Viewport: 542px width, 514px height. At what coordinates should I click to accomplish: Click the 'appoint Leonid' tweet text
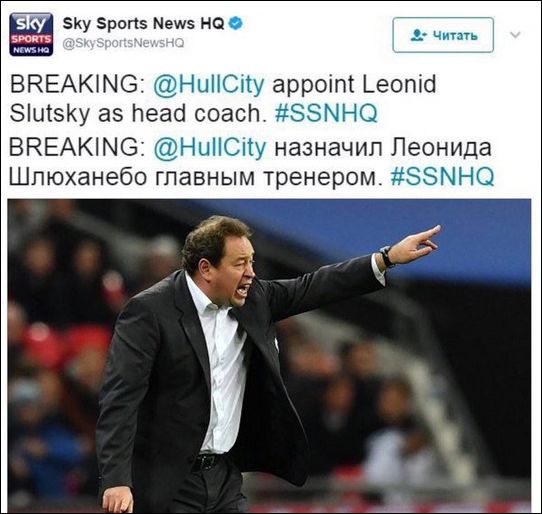354,85
